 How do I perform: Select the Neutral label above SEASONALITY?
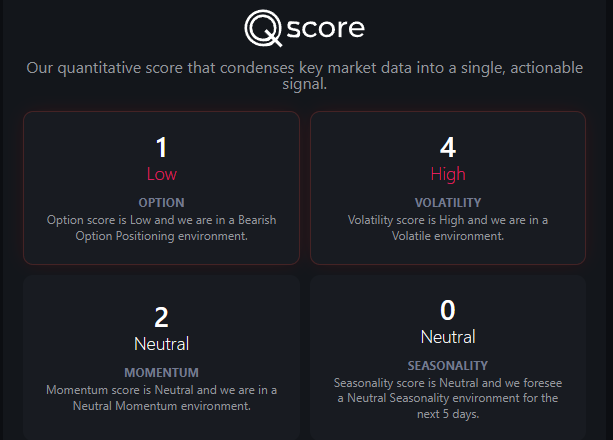tap(448, 337)
